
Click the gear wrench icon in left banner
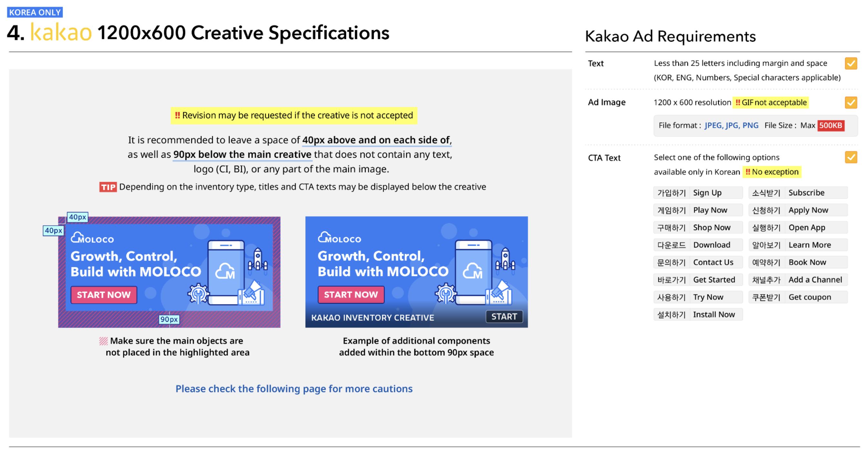198,293
